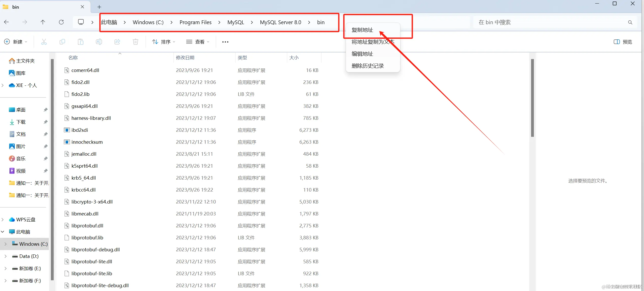Click 删除历史记录 menu entry
The image size is (644, 291).
pos(368,66)
